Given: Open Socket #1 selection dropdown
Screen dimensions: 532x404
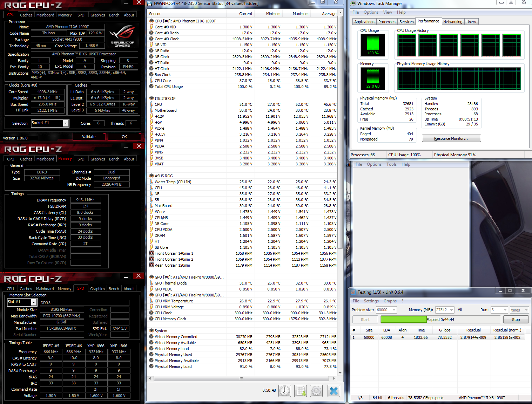Looking at the screenshot, I should (x=66, y=123).
